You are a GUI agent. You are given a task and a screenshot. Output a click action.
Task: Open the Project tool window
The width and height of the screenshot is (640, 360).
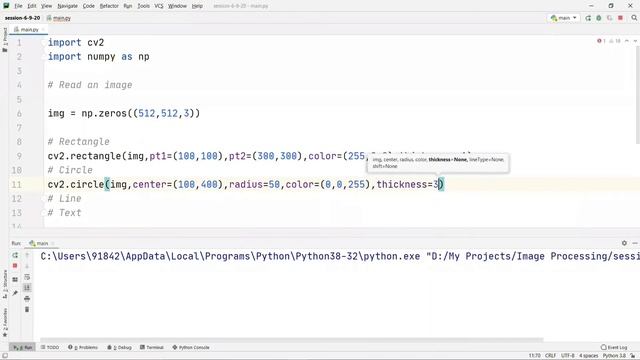tap(5, 39)
